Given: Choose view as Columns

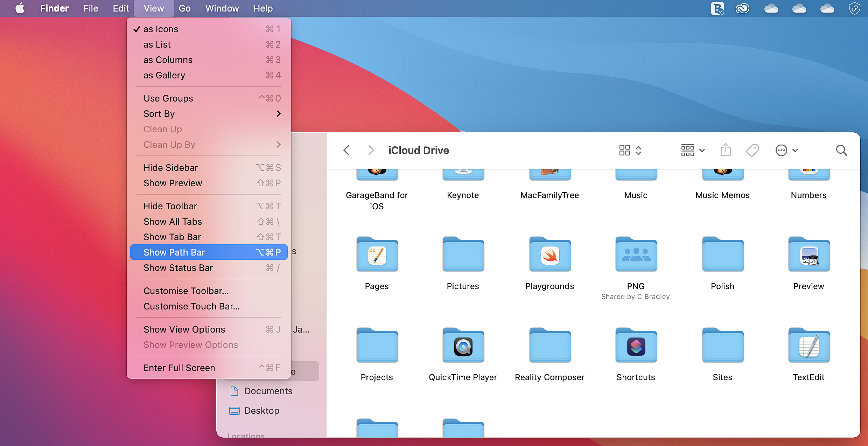Looking at the screenshot, I should 209,60.
